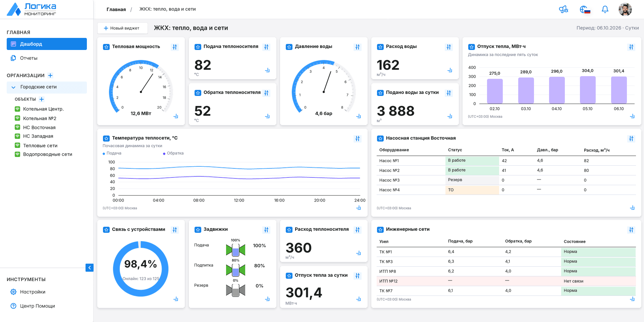Click the export icon in Расход воды widget
Viewport: 644px width, 322px height.
(x=449, y=70)
